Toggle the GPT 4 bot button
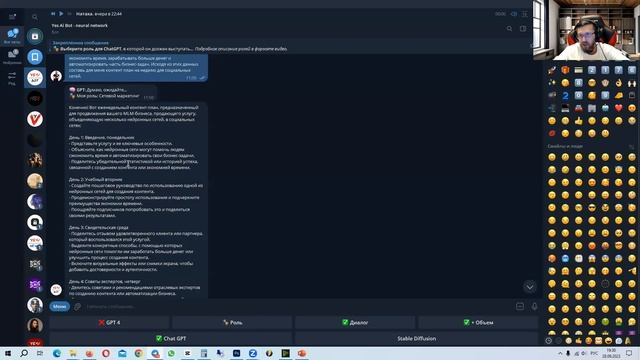 click(109, 322)
